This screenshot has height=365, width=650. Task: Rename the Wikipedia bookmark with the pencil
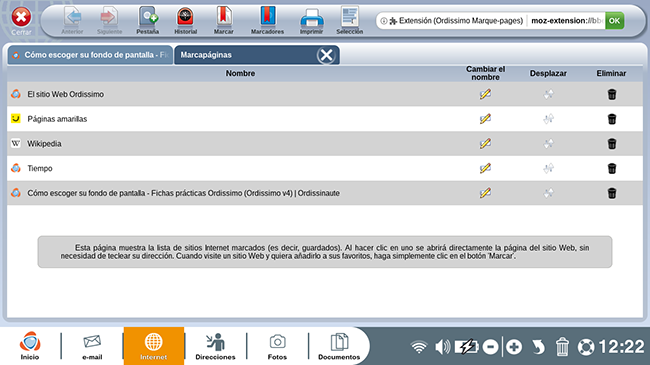pyautogui.click(x=485, y=144)
